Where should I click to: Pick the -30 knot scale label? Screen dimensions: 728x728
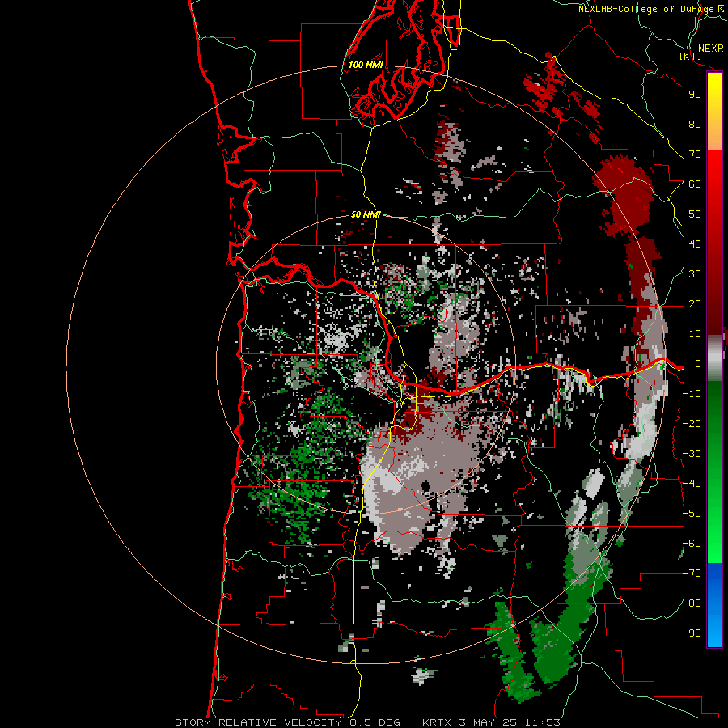692,454
